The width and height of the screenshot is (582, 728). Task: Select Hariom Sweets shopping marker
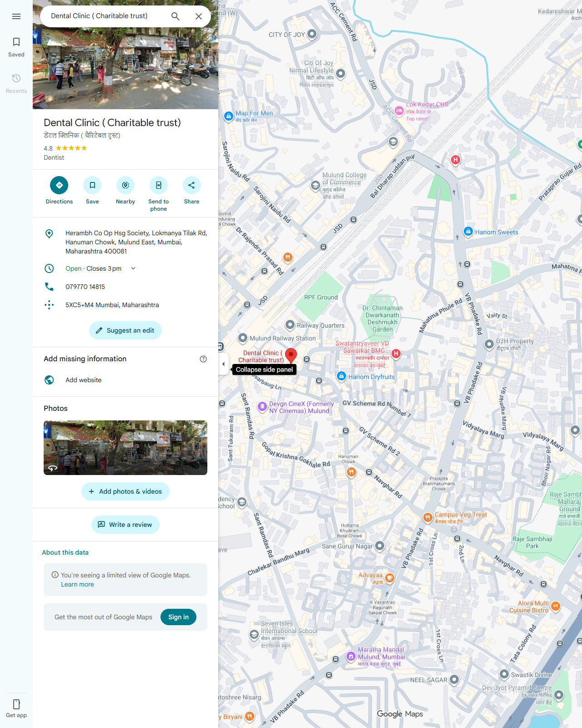(x=468, y=232)
